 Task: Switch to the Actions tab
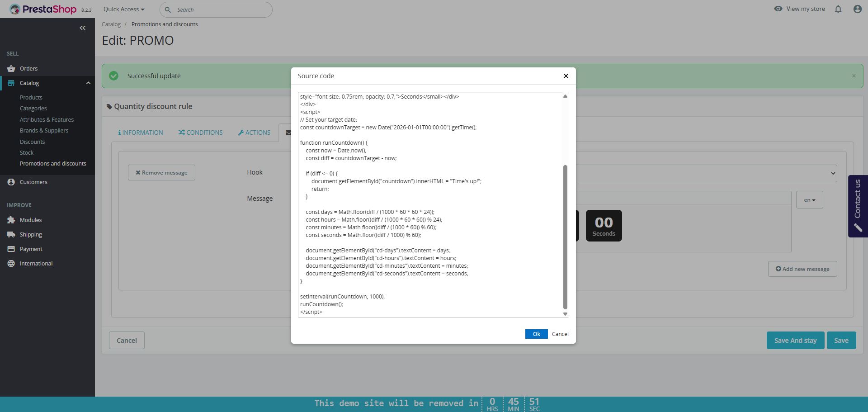pos(254,133)
